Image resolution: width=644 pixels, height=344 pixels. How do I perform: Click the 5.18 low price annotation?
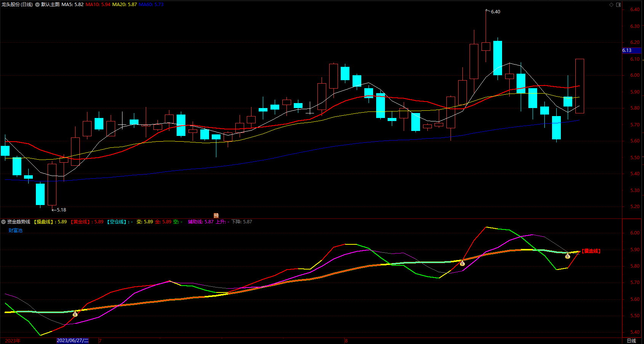click(61, 210)
